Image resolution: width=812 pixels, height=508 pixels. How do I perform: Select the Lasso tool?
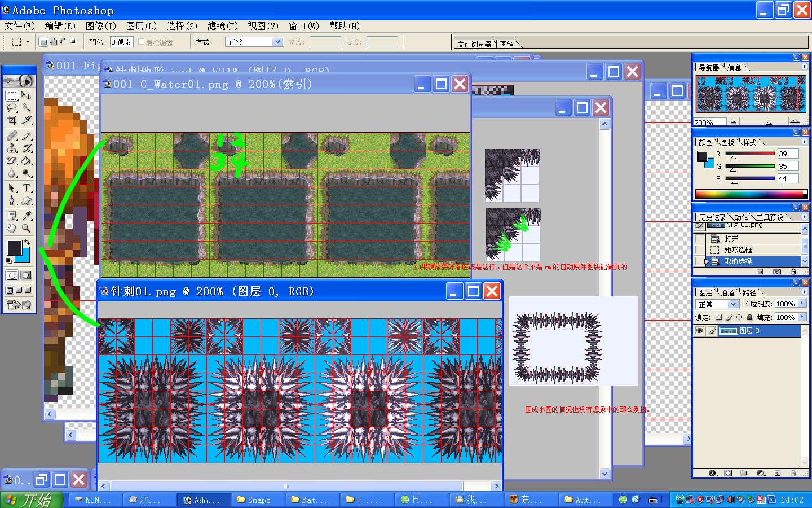click(12, 108)
